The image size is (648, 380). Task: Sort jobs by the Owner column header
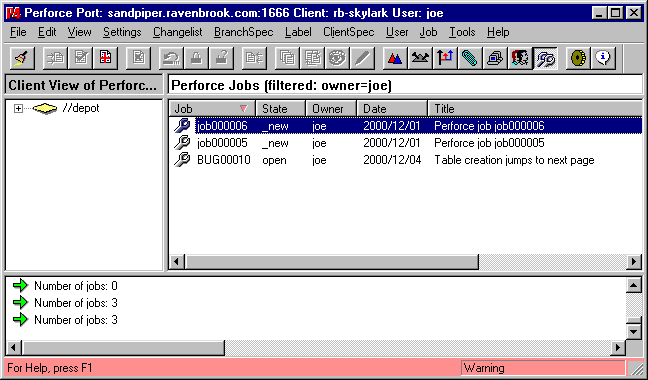(331, 109)
